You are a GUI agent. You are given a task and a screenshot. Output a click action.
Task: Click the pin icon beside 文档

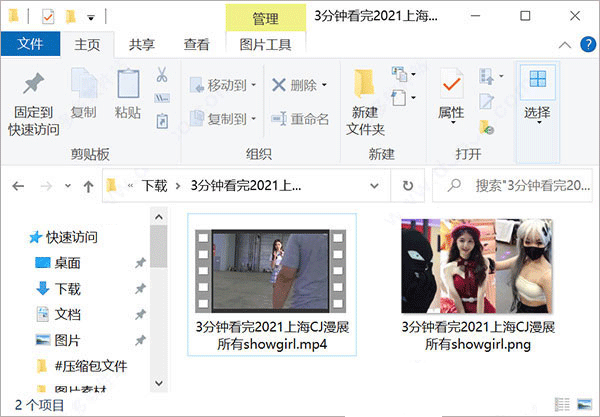[x=140, y=314]
